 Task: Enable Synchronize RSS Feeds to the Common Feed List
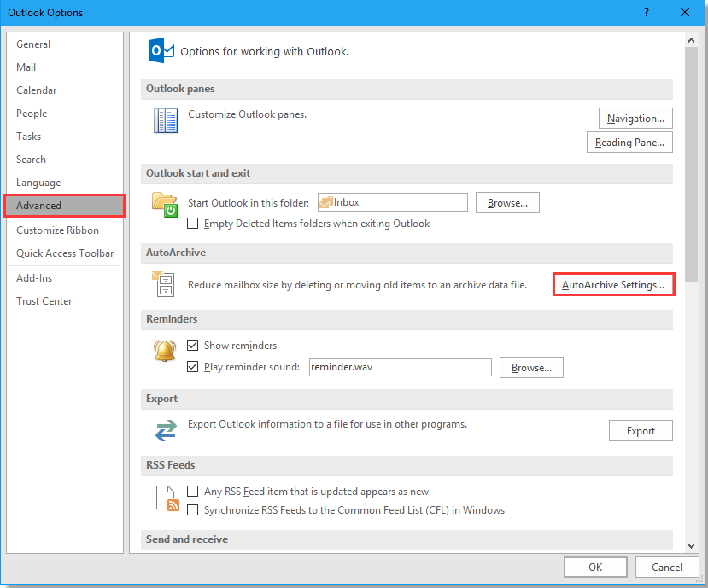click(x=192, y=509)
